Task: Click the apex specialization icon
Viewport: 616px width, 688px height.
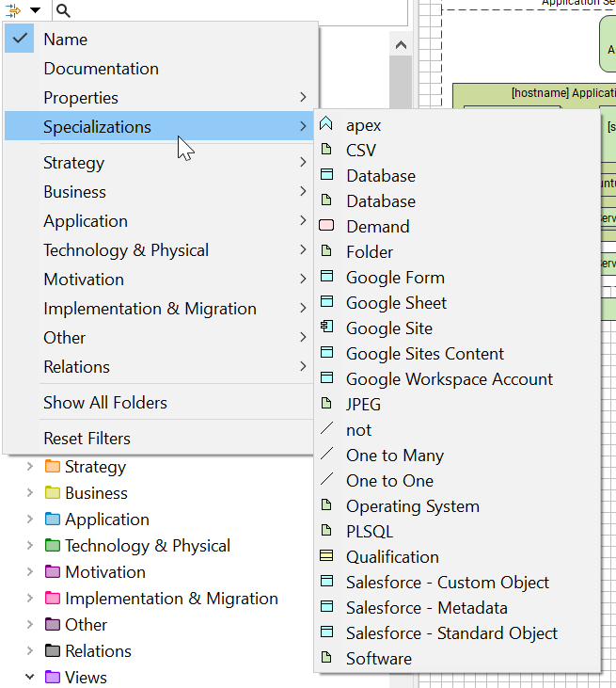Action: coord(326,124)
